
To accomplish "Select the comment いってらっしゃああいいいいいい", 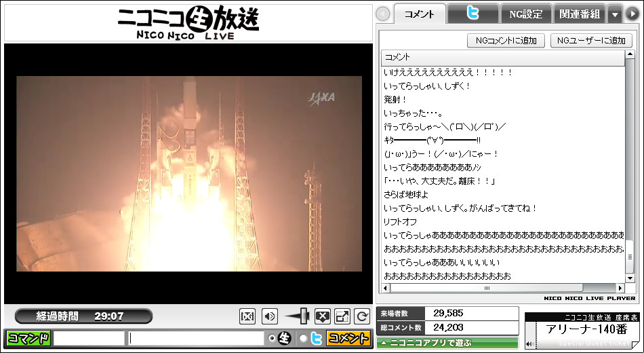I will pyautogui.click(x=442, y=263).
